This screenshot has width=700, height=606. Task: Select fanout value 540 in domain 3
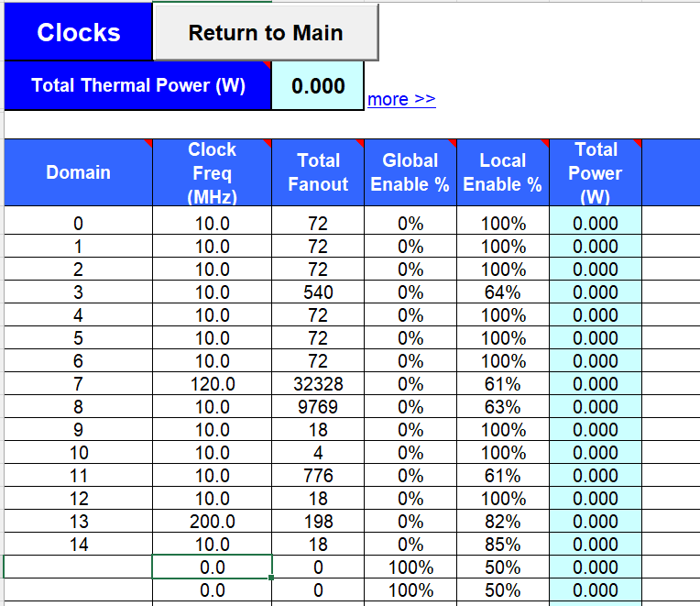(x=318, y=292)
